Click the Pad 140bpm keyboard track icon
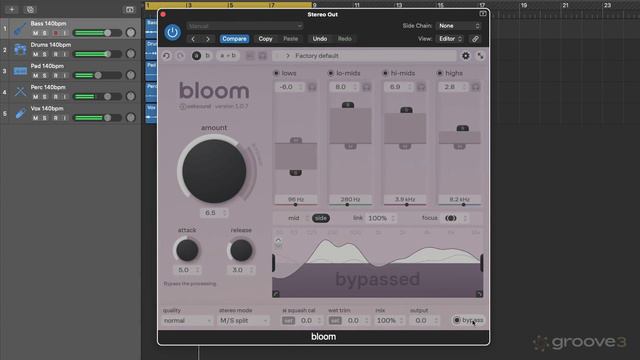The image size is (640, 360). (x=20, y=71)
